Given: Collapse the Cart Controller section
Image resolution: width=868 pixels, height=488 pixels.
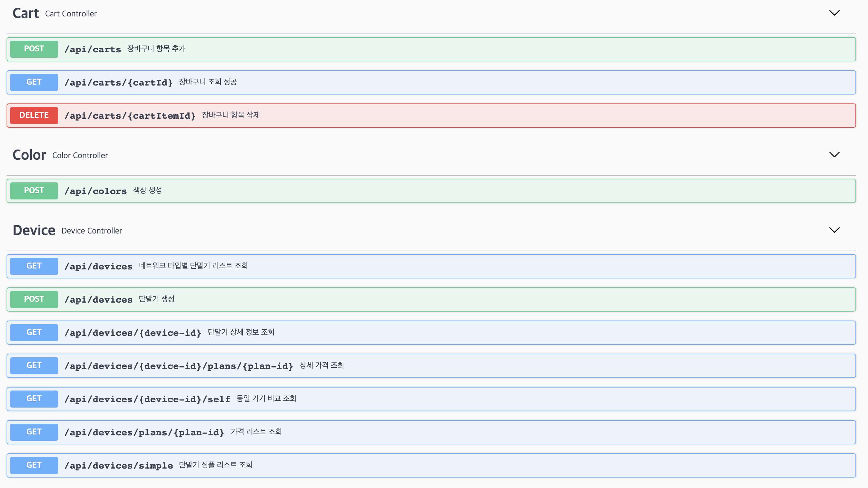Looking at the screenshot, I should [x=835, y=13].
